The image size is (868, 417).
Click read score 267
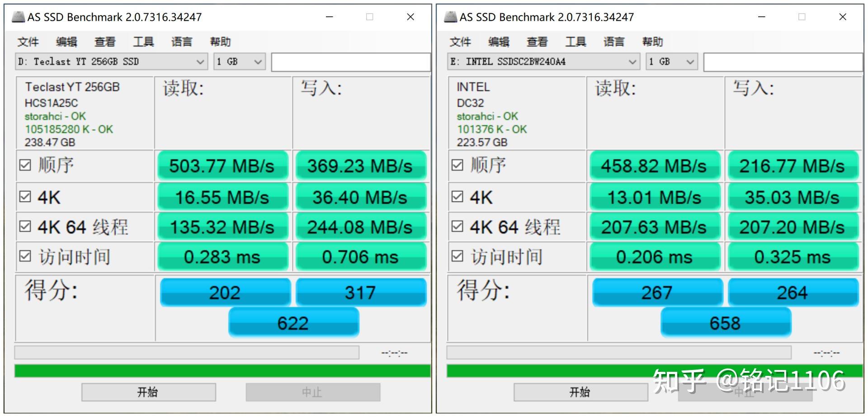click(657, 292)
